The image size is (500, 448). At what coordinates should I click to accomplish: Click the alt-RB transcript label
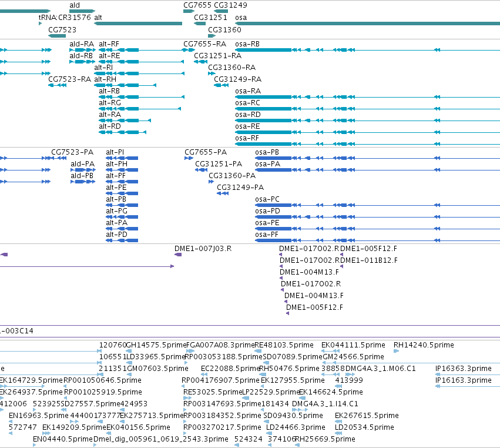pyautogui.click(x=109, y=91)
